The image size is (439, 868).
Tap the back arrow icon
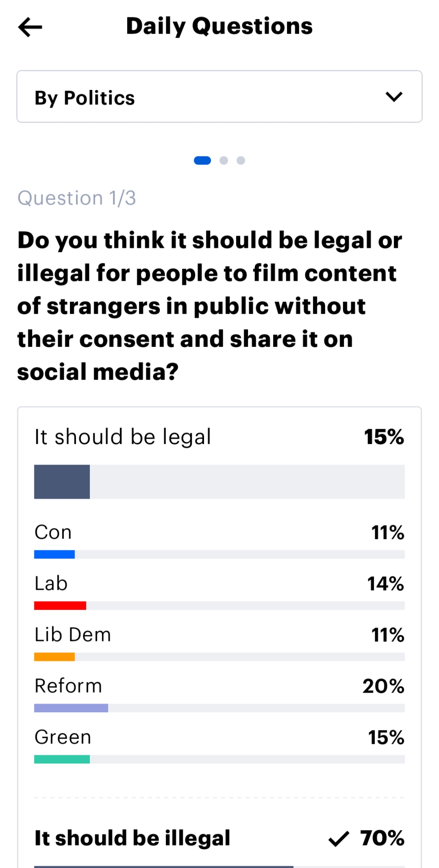pos(30,27)
